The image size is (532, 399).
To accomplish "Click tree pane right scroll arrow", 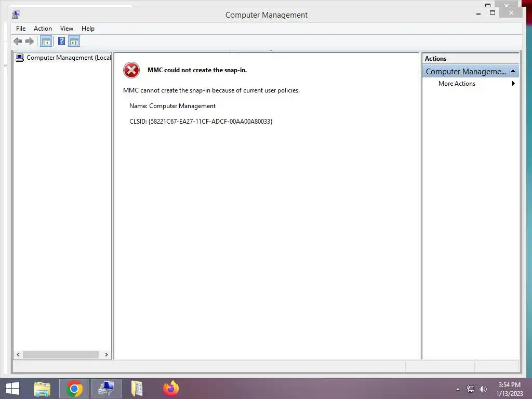I will (106, 354).
